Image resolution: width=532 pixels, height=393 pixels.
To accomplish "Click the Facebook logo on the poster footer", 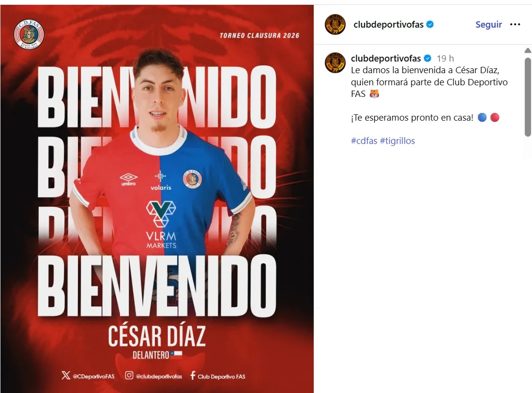I will pyautogui.click(x=193, y=376).
